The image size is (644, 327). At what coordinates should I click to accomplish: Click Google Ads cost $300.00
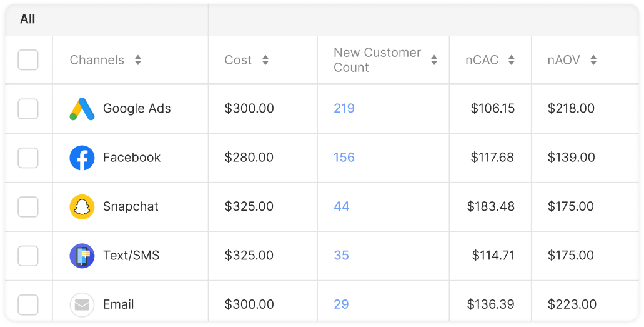(249, 108)
